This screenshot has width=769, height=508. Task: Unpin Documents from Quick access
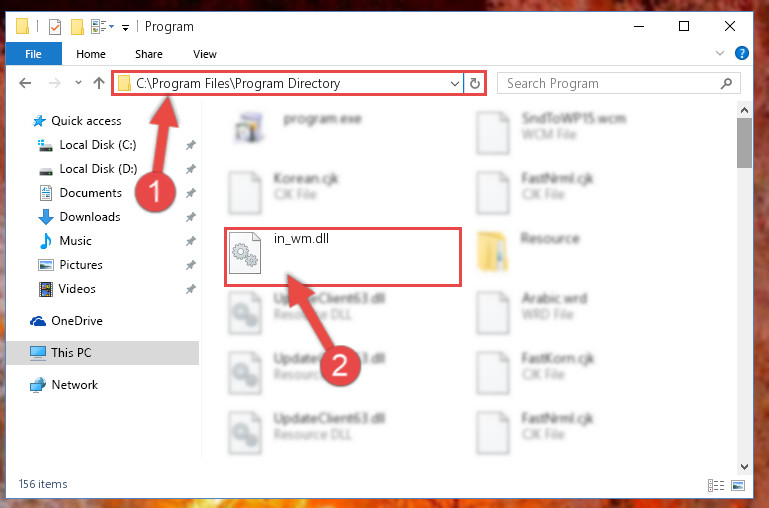(x=190, y=193)
